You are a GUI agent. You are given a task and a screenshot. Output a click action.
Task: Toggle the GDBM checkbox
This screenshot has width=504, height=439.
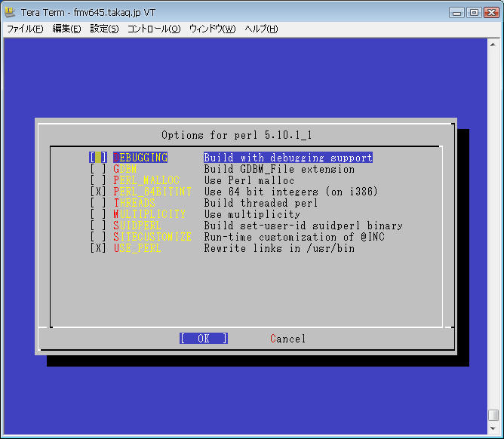pos(98,169)
